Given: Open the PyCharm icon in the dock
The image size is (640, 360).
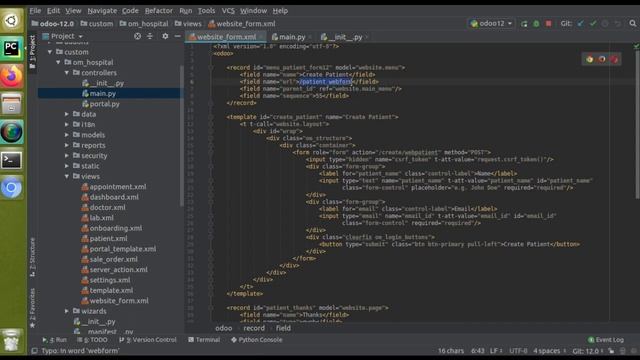Looking at the screenshot, I should click(x=11, y=49).
